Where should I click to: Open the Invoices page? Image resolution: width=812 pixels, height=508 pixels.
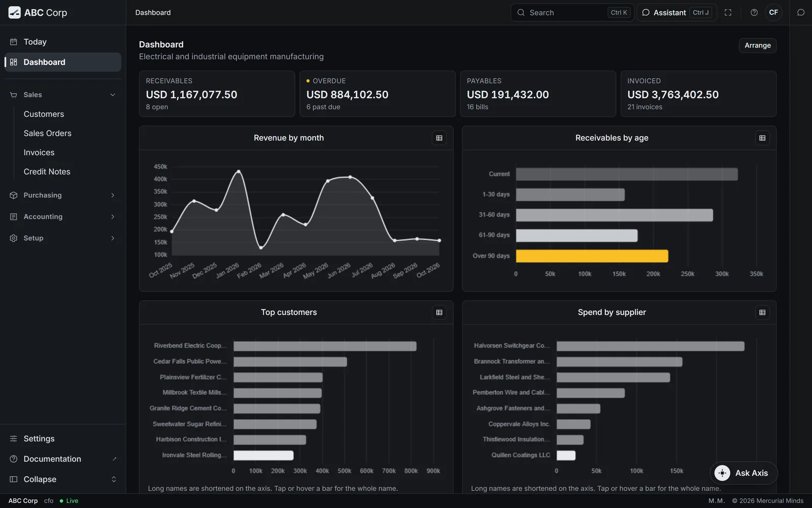[39, 152]
